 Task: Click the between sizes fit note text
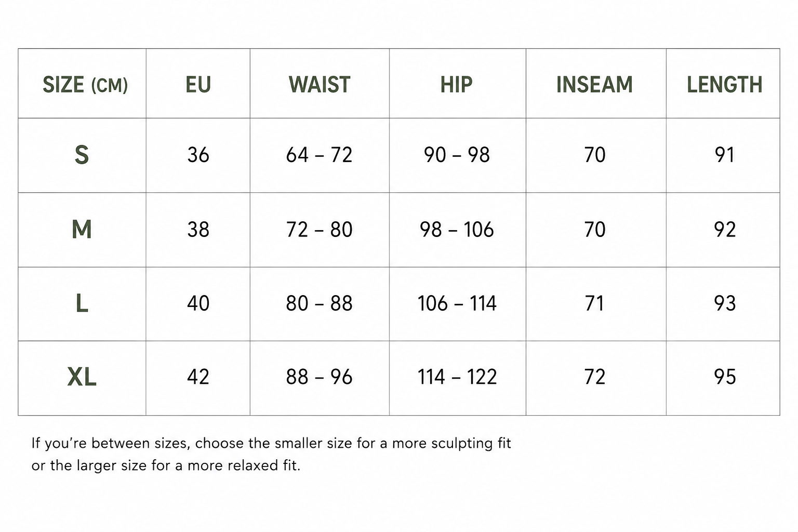[271, 454]
